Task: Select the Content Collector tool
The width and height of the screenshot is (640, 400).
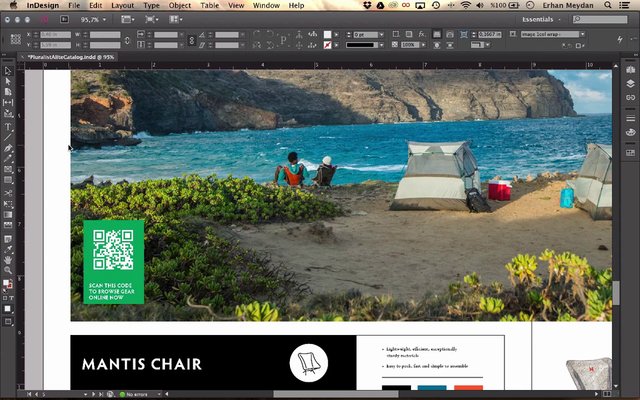Action: click(8, 113)
